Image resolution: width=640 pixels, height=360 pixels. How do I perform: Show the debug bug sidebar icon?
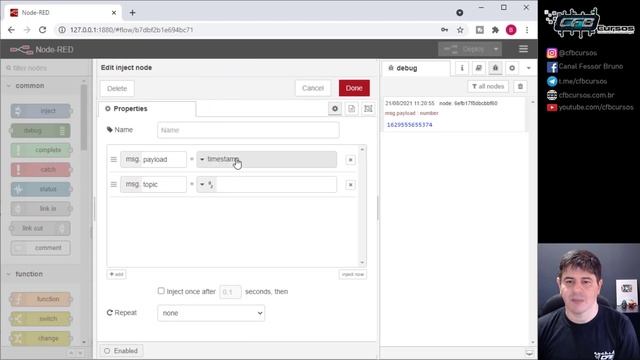tap(495, 68)
